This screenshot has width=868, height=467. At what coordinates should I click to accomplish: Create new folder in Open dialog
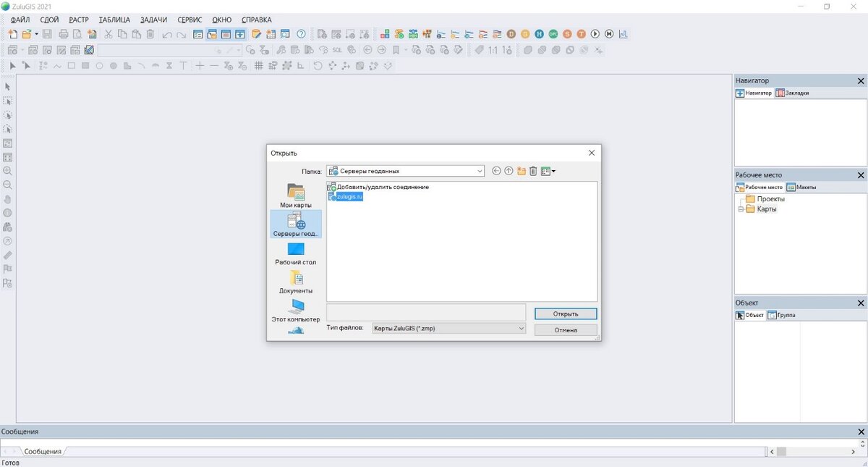521,171
